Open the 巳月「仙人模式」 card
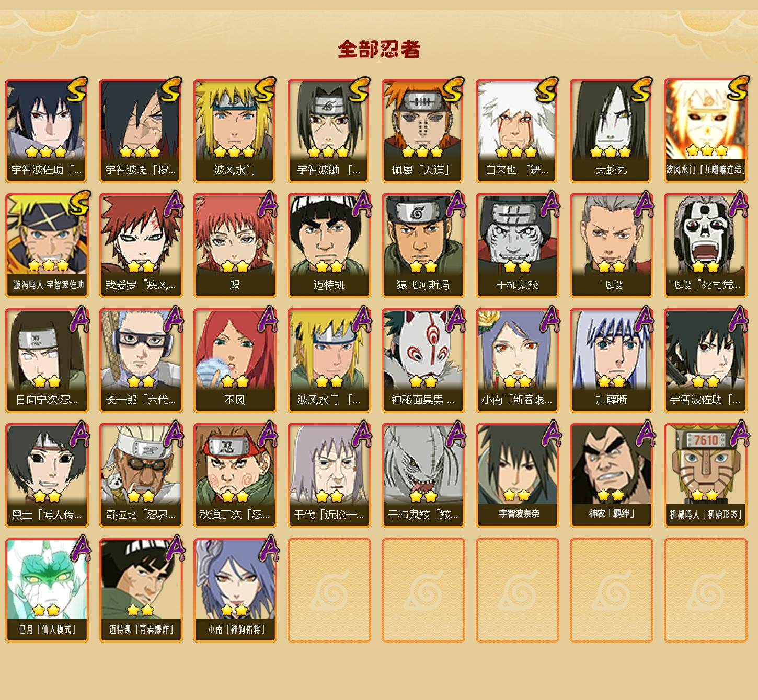 [x=47, y=590]
